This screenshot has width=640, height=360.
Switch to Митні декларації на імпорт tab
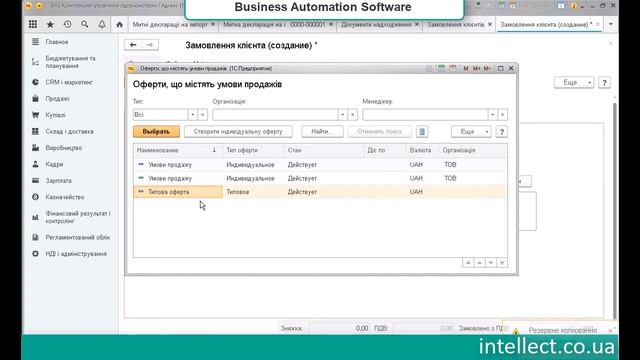[x=170, y=24]
